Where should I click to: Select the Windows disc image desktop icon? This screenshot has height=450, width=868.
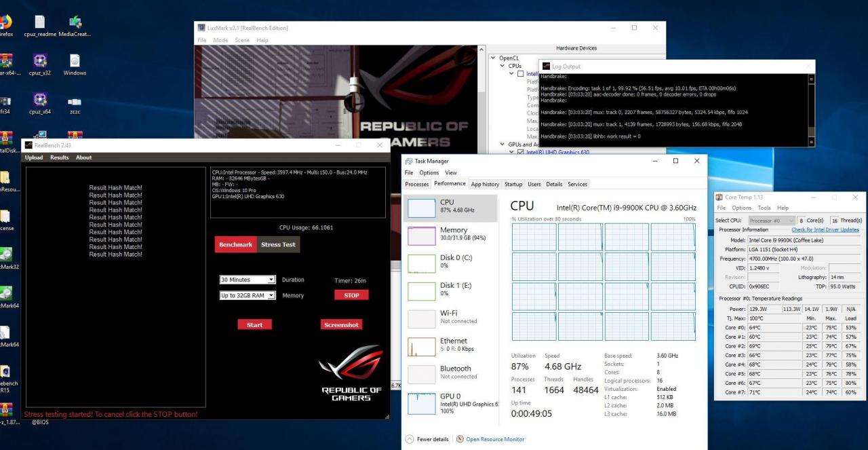pos(75,64)
